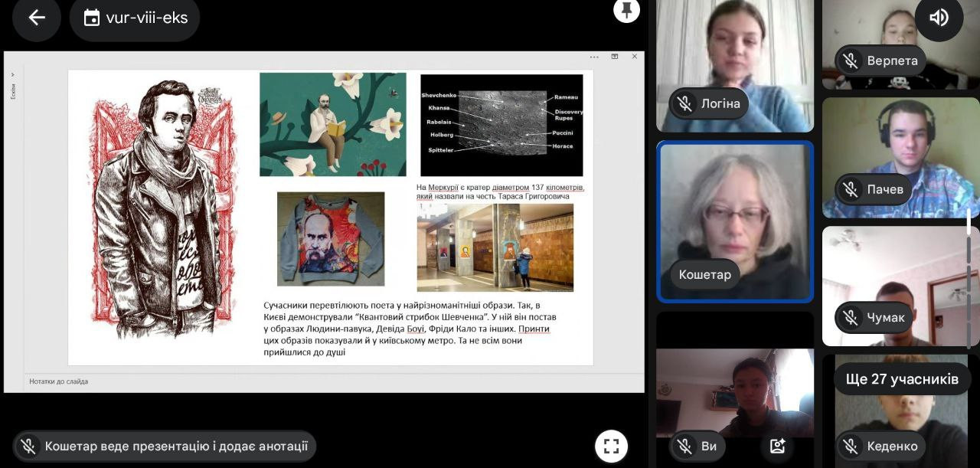Image resolution: width=980 pixels, height=468 pixels.
Task: Tap the muted mic badge next to Логіна
Action: pos(684,103)
